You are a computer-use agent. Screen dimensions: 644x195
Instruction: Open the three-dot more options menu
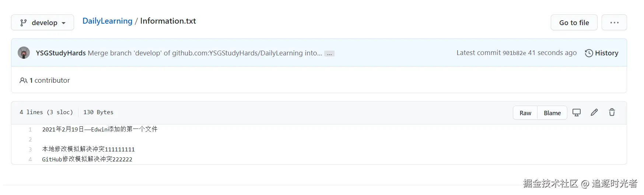click(614, 23)
